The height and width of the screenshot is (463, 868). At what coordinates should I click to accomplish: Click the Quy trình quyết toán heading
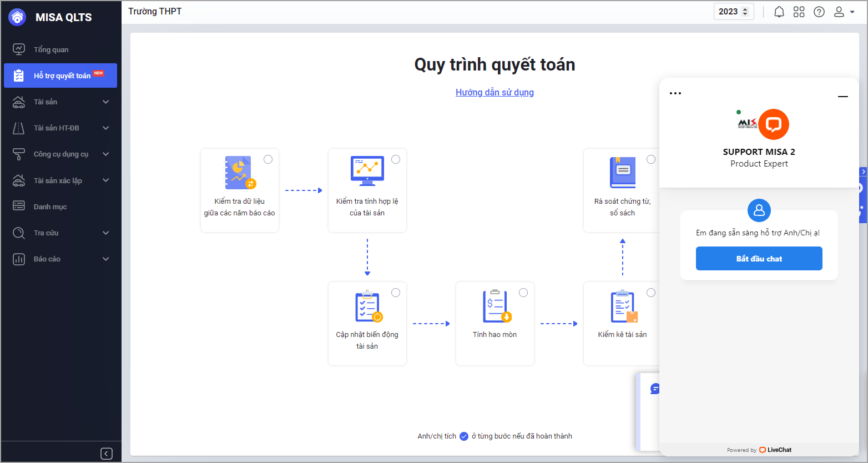coord(494,64)
